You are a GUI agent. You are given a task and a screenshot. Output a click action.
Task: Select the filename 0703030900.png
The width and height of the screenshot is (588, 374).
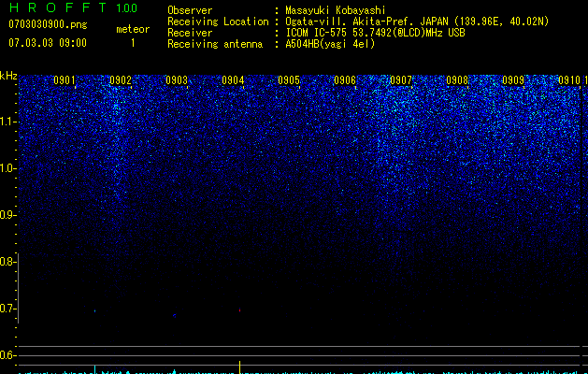click(x=48, y=24)
